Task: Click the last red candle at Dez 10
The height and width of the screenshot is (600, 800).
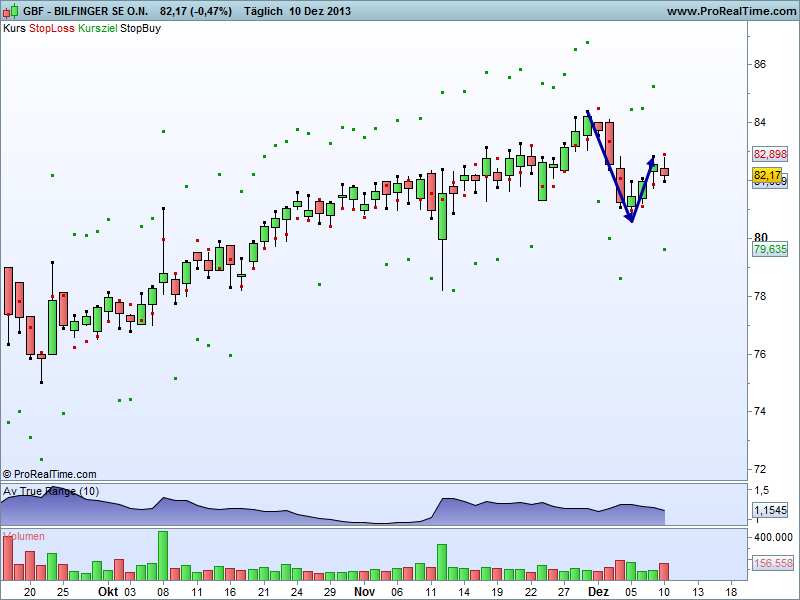Action: (x=664, y=170)
